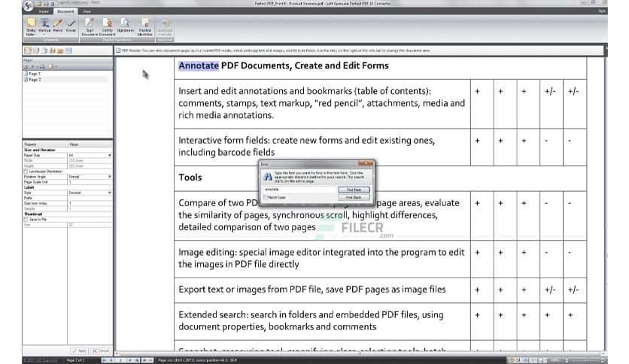Click the page number box in the status bar
629x364 pixels.
tap(120, 360)
